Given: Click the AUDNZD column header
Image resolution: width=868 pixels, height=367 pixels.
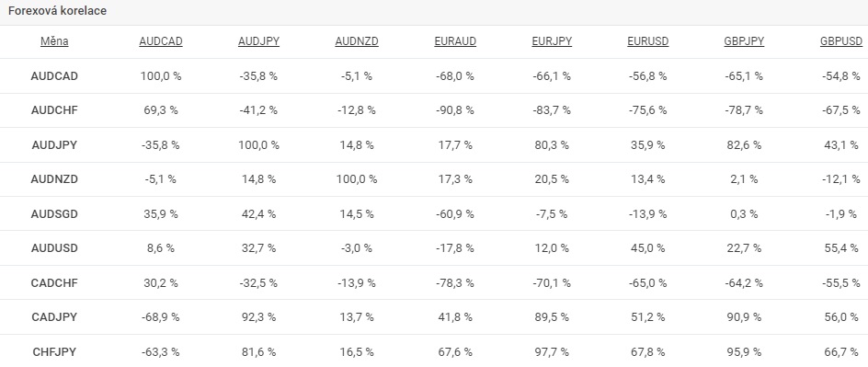Looking at the screenshot, I should click(x=357, y=41).
